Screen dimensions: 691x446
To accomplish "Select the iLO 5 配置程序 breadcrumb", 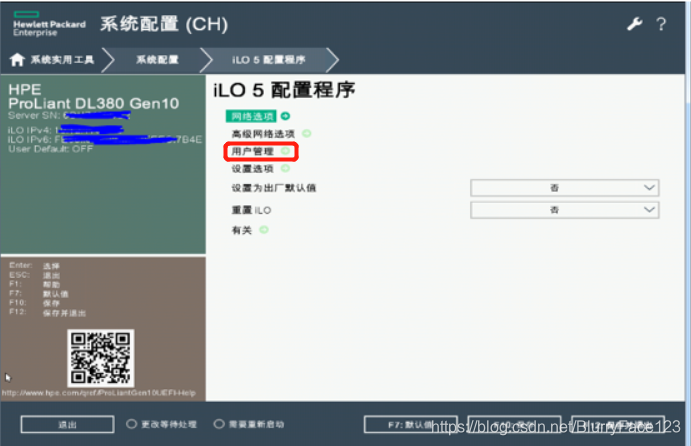I will click(269, 59).
